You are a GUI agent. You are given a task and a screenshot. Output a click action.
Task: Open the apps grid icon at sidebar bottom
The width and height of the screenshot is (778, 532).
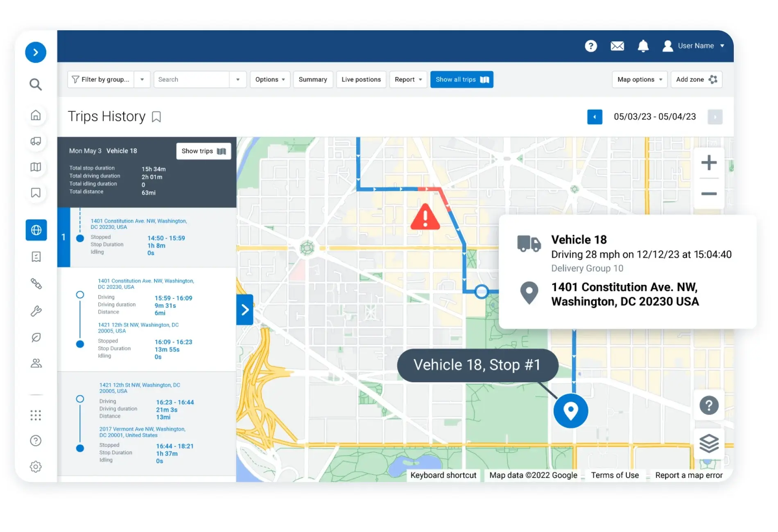point(36,415)
